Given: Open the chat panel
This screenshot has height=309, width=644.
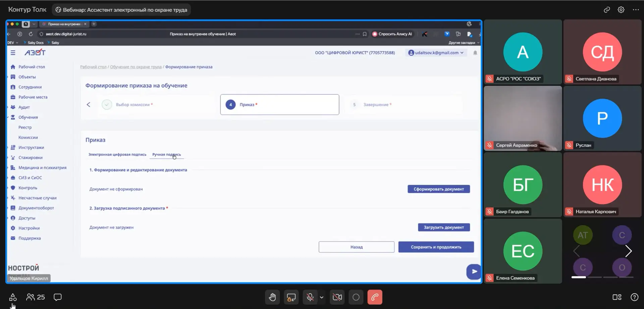Looking at the screenshot, I should coord(58,297).
